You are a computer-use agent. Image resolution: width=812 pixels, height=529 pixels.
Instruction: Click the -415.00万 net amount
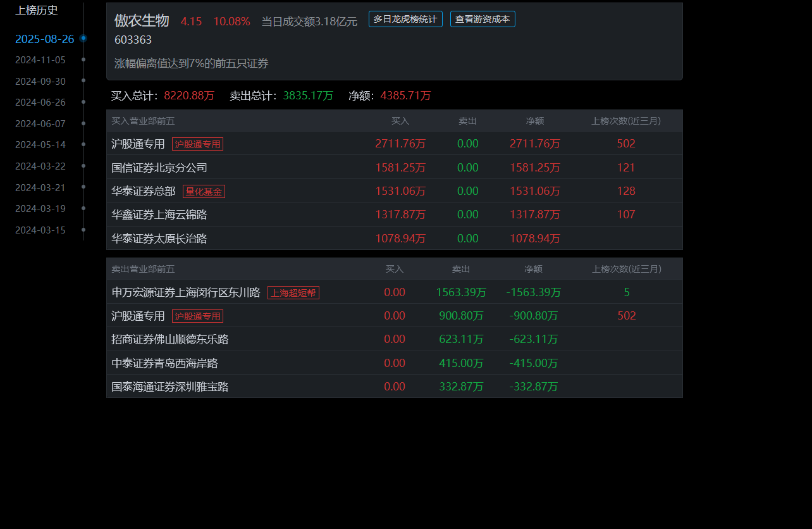tap(534, 363)
